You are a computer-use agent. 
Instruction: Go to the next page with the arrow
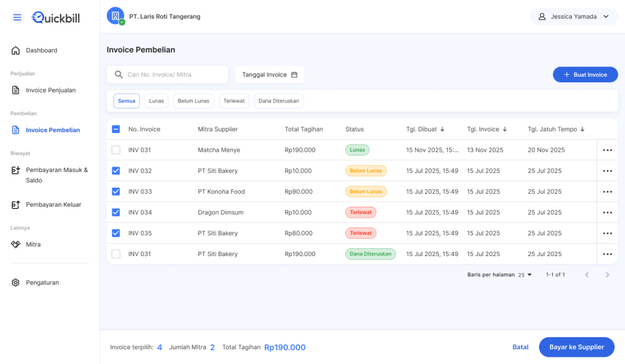[607, 275]
